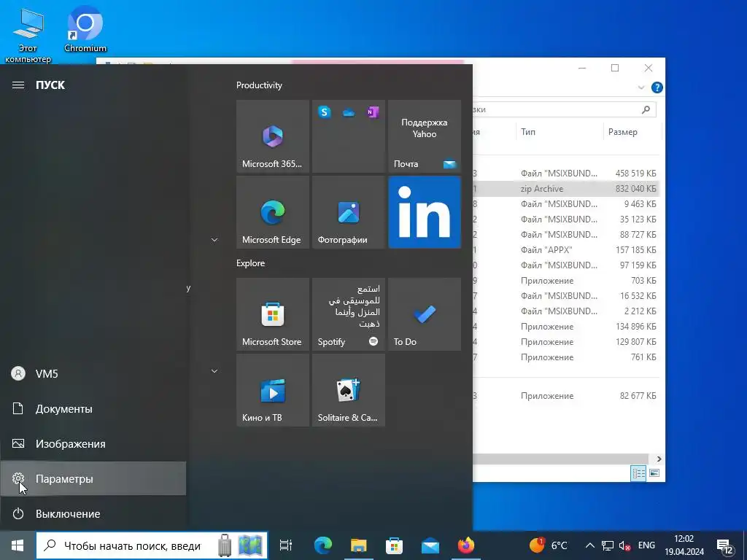Click the taskbar search box

pos(152,545)
